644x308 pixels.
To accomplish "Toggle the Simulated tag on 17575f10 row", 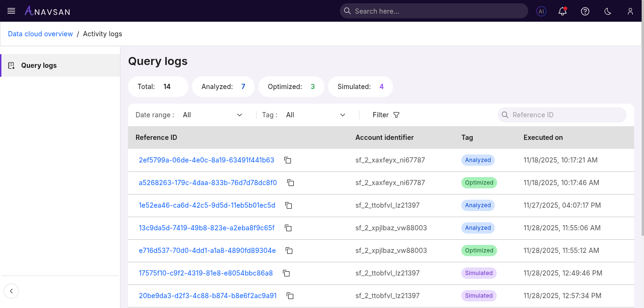I will coord(479,273).
